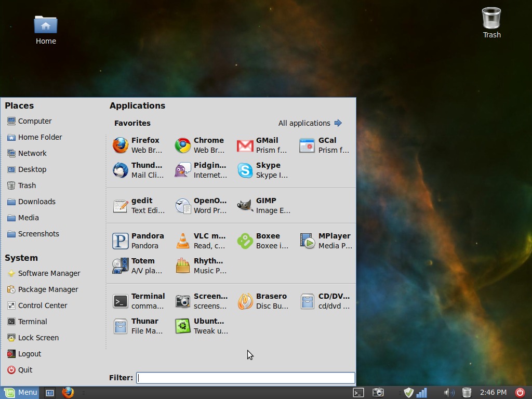Screen dimensions: 532x399
Task: Open GCal Prism favorite
Action: click(x=325, y=145)
